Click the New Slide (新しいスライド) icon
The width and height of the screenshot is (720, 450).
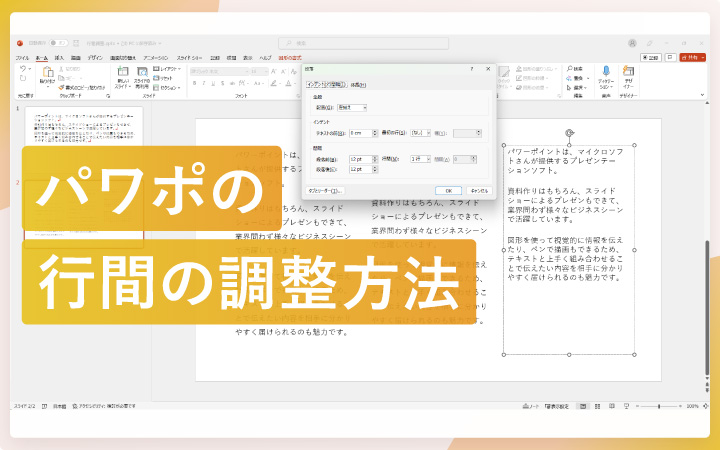(123, 71)
